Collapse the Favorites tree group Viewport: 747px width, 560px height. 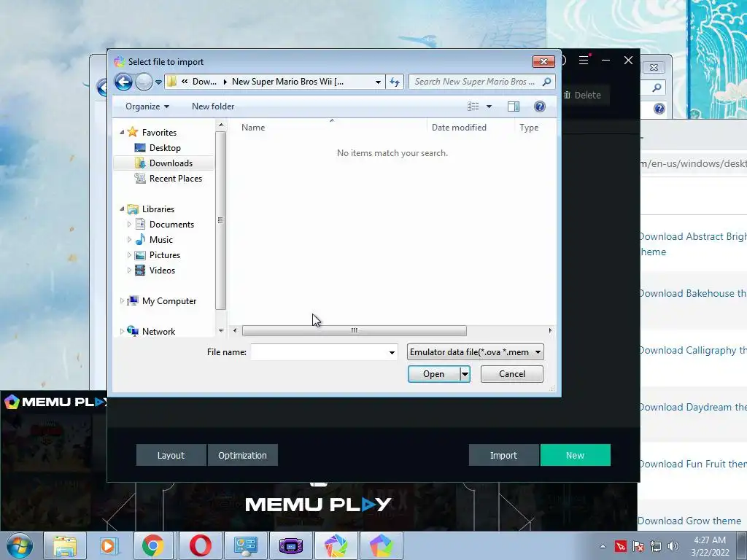coord(122,133)
